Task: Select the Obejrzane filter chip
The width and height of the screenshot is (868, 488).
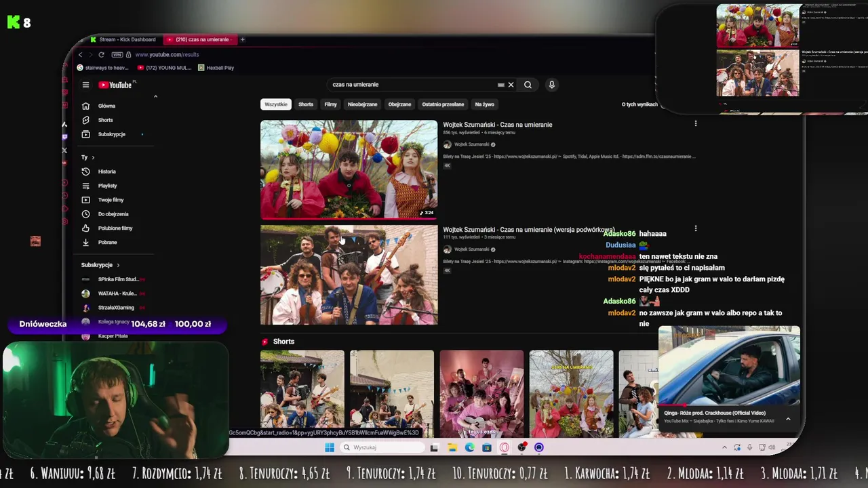Action: tap(399, 104)
